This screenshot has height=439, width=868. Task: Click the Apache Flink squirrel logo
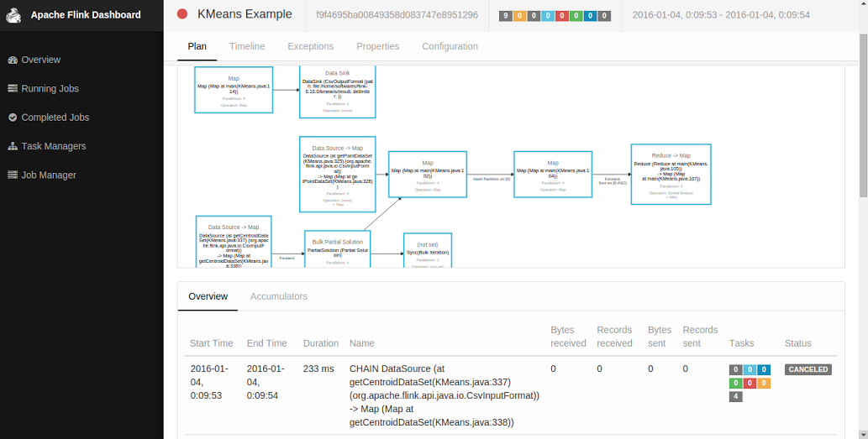coord(14,15)
